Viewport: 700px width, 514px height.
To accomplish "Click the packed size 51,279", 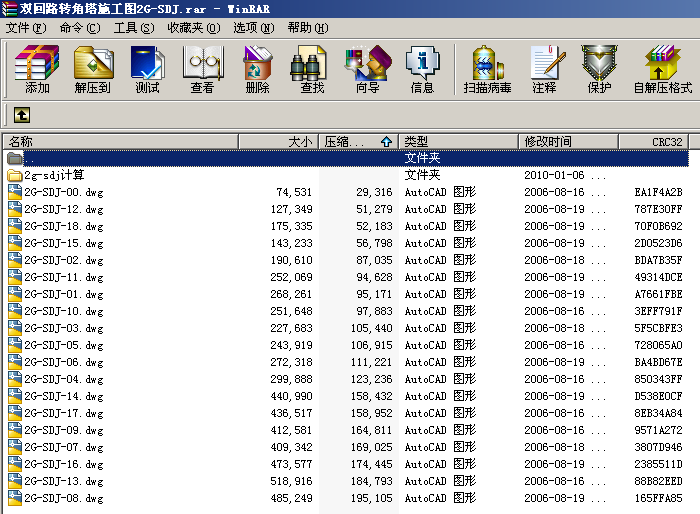I will (x=374, y=209).
